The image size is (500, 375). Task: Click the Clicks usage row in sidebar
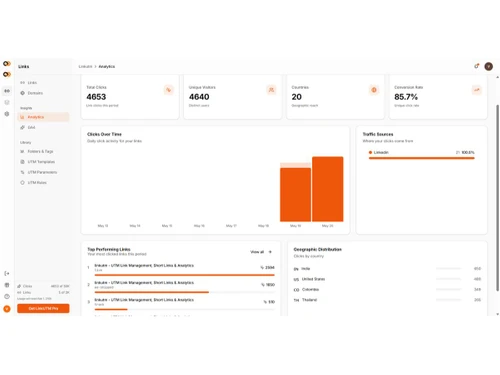[43, 286]
